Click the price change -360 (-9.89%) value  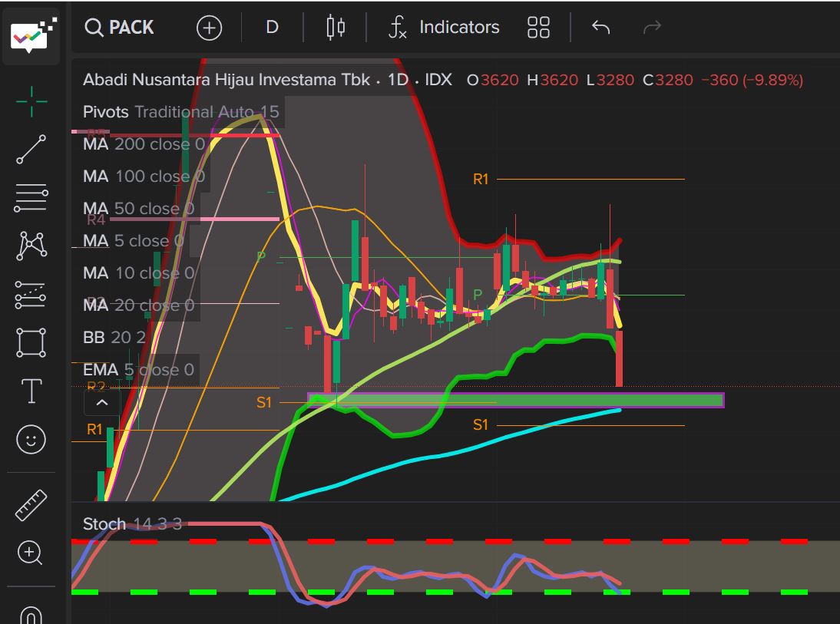(x=752, y=80)
